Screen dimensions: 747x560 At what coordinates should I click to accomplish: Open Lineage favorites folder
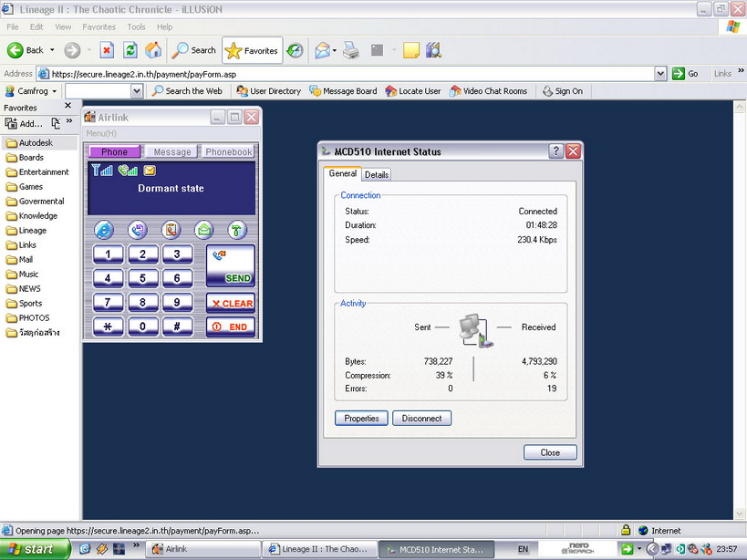click(x=26, y=231)
